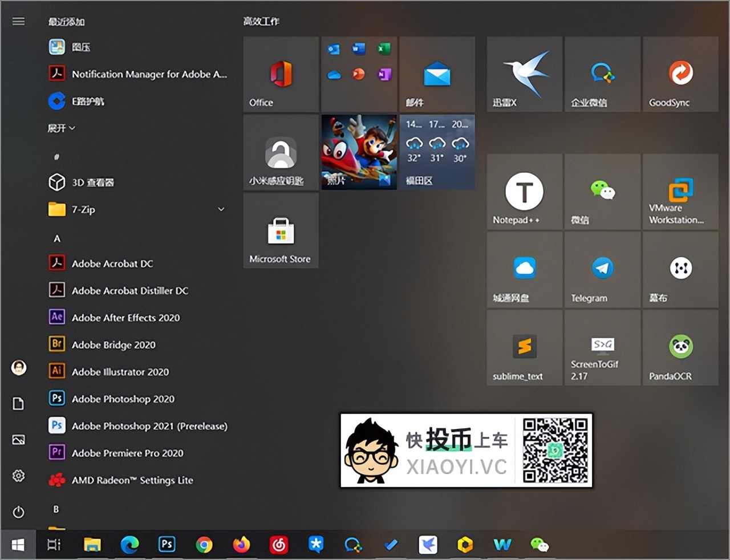The height and width of the screenshot is (560, 730).
Task: Launch Telegram from the pinned tiles
Action: pos(602,270)
